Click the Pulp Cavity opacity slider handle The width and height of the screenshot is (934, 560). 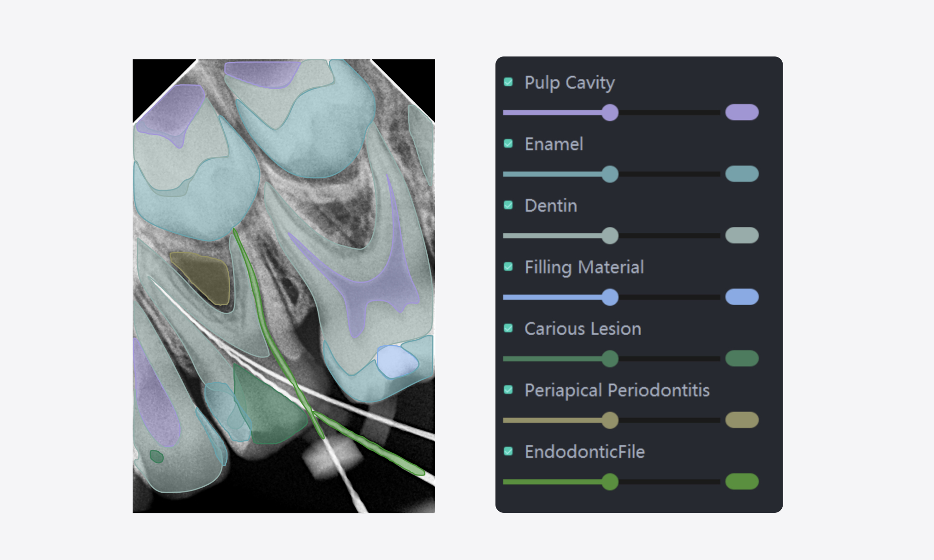(x=610, y=112)
